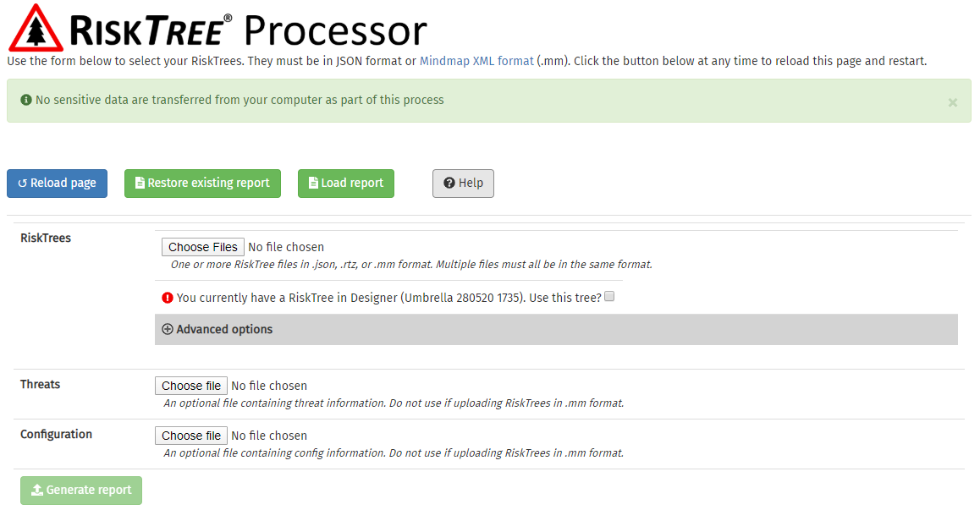This screenshot has width=980, height=510.
Task: Click the Generate report button
Action: (81, 491)
